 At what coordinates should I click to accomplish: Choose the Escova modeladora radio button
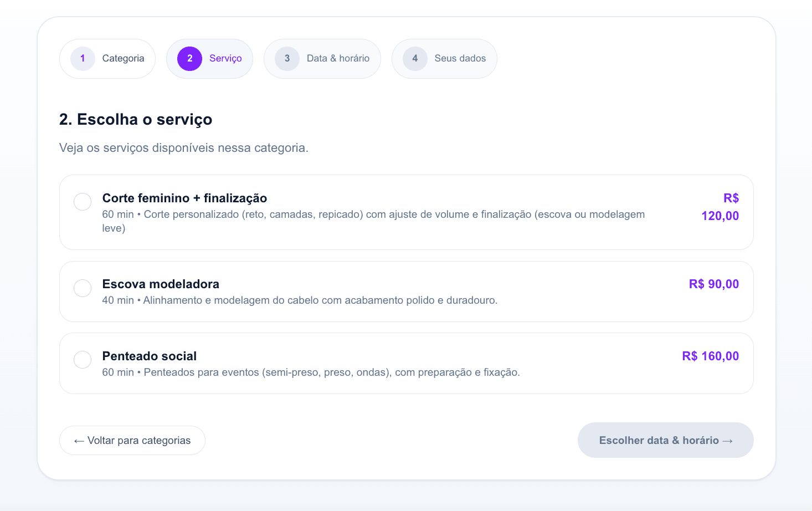83,288
